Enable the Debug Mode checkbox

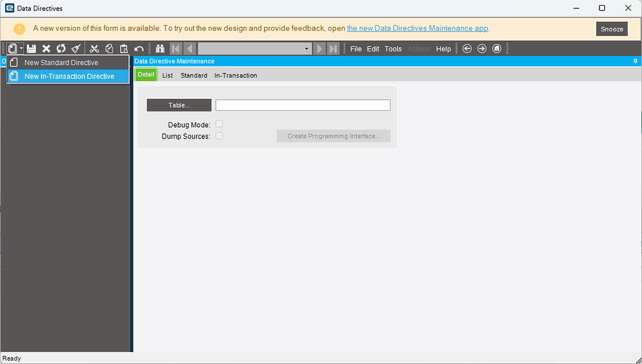point(219,123)
